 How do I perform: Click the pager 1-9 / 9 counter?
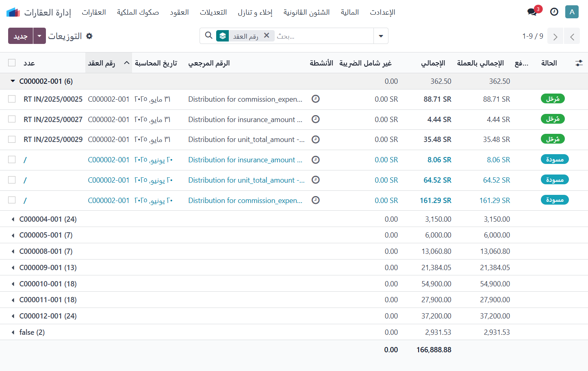click(533, 36)
